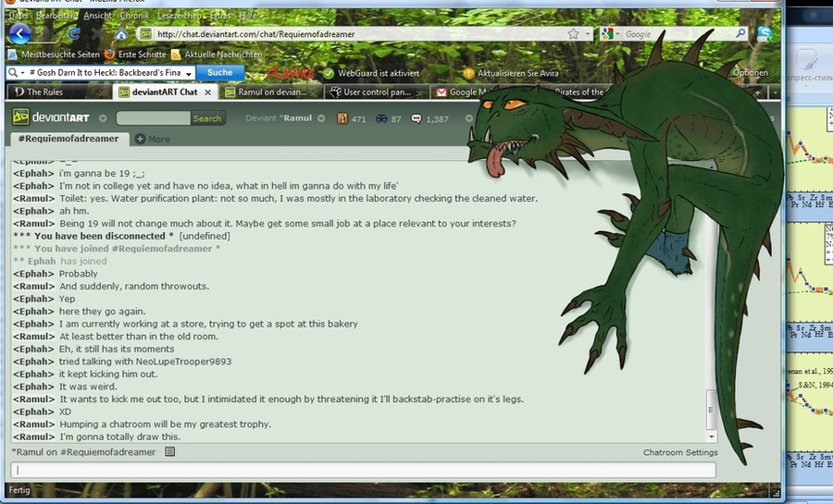Open a new tab with the plus button
The width and height of the screenshot is (833, 504).
tap(757, 92)
